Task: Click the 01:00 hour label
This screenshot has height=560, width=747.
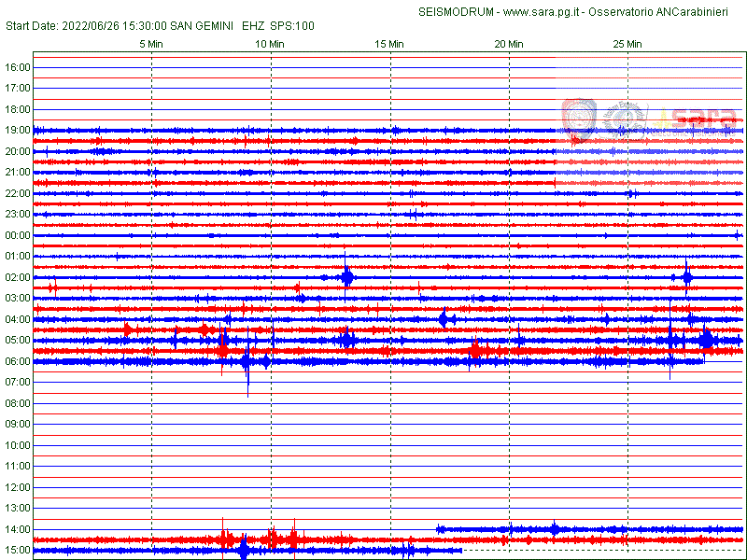Action: coord(18,257)
